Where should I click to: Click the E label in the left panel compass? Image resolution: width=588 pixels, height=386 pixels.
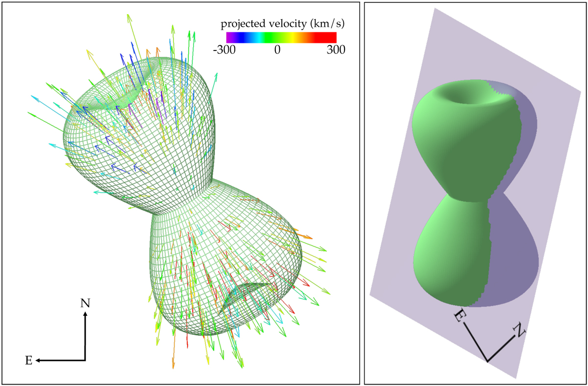29,361
